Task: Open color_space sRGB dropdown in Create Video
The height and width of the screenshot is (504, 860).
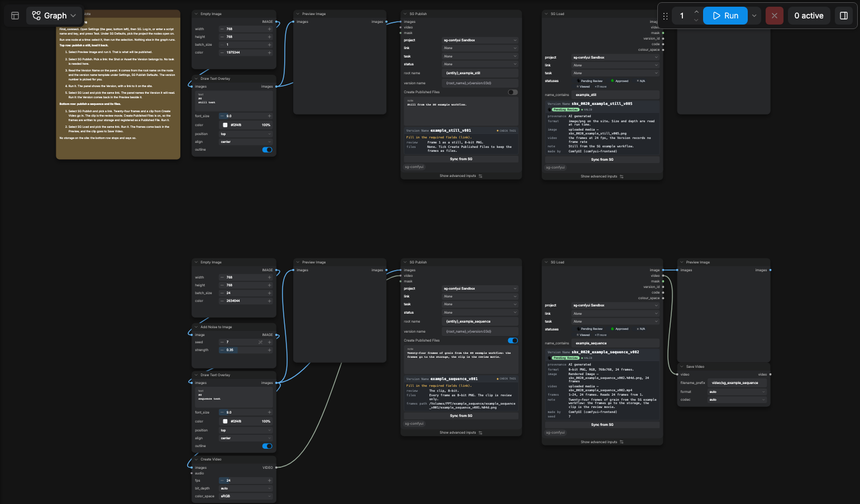Action: click(246, 496)
